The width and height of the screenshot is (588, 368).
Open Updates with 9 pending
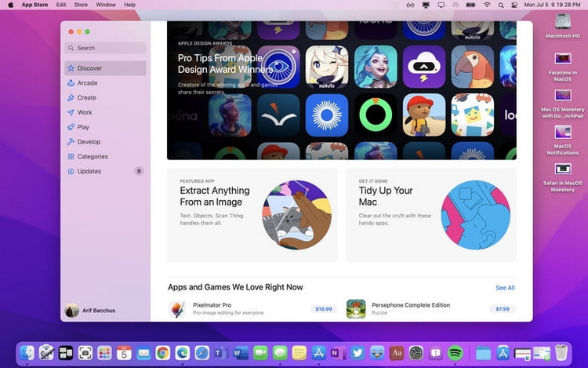coord(105,171)
